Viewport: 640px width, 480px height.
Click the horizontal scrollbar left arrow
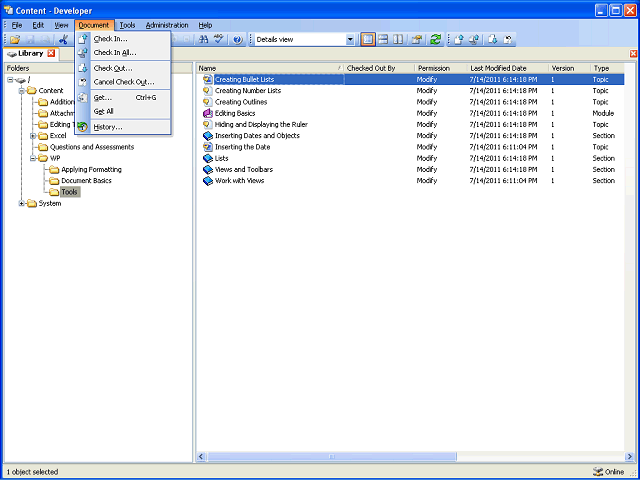point(201,456)
